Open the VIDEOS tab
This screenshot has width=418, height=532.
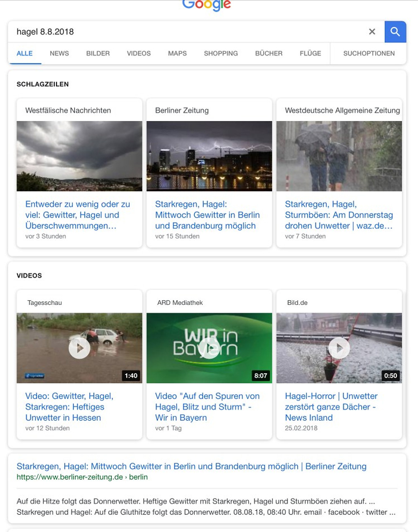click(139, 53)
